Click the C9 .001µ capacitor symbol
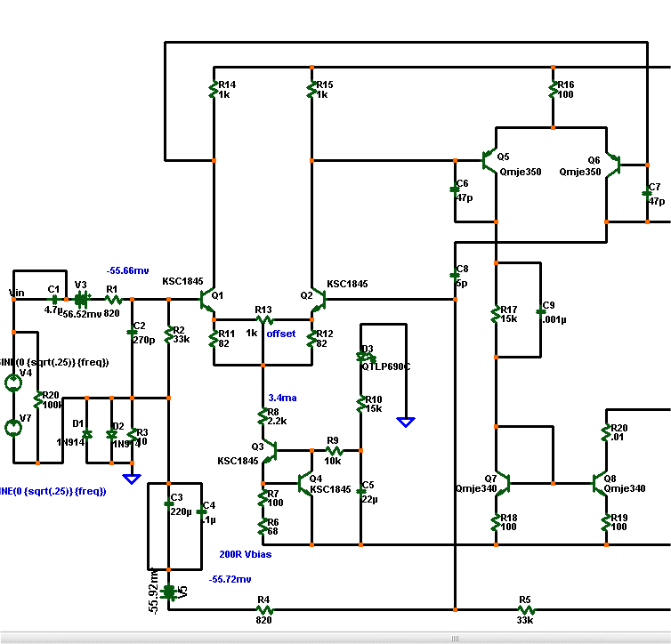 point(540,311)
